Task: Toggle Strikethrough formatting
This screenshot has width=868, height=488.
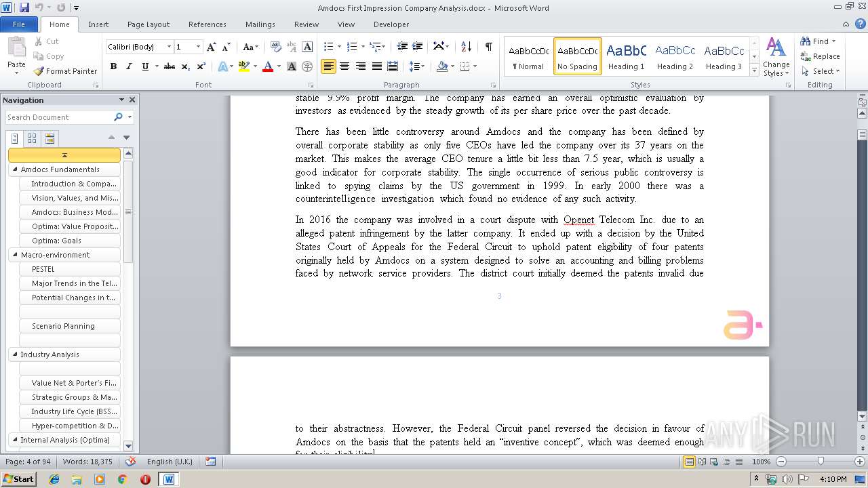Action: (x=170, y=66)
